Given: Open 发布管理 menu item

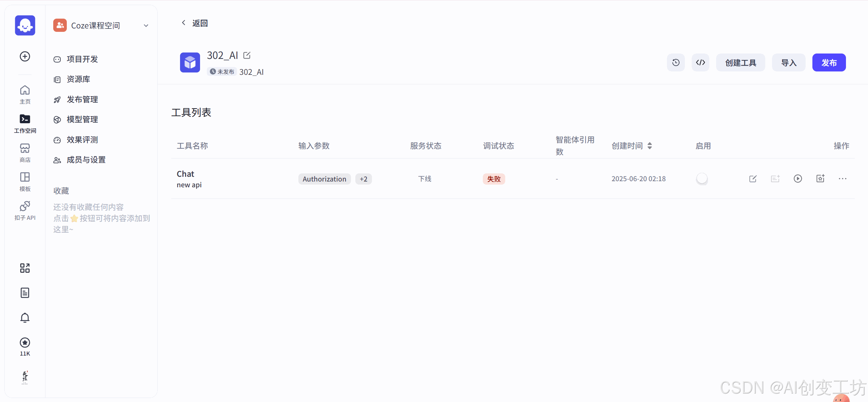Looking at the screenshot, I should pos(82,99).
